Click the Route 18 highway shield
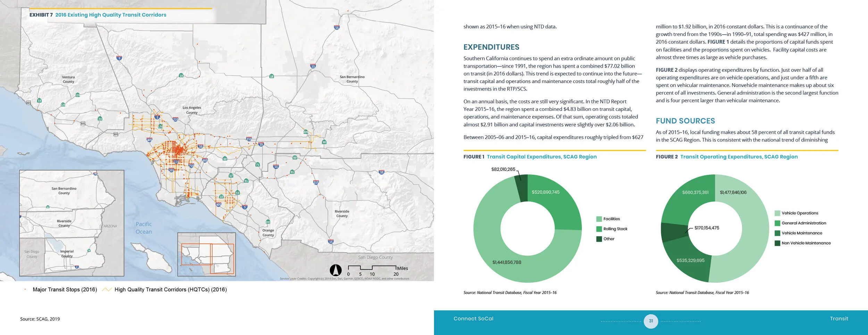The image size is (868, 335). [x=272, y=76]
